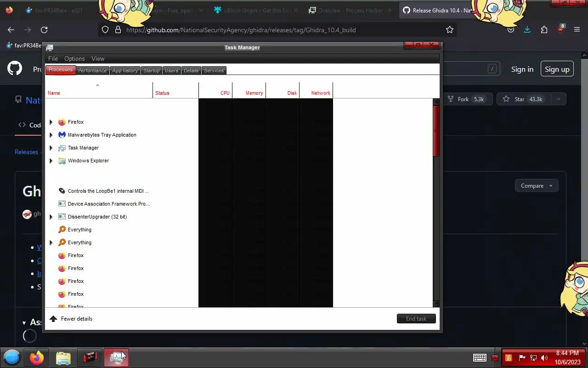The height and width of the screenshot is (368, 588).
Task: Click the volume speaker tray icon
Action: click(544, 357)
